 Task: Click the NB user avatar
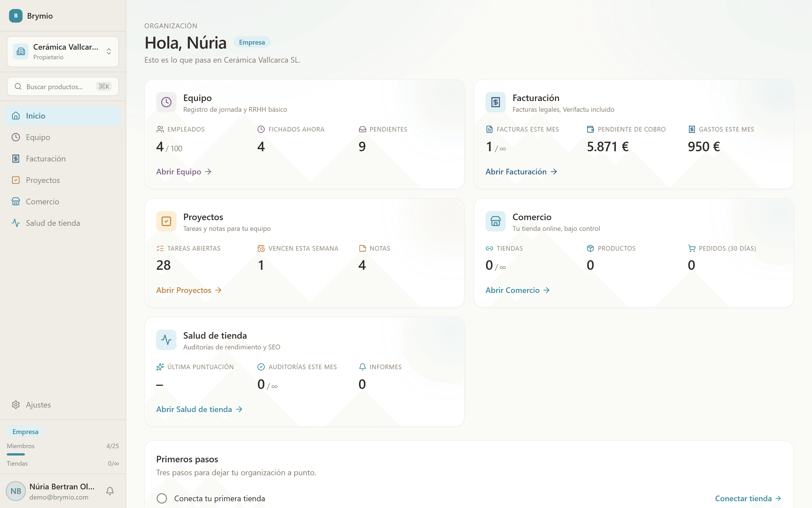coord(16,491)
